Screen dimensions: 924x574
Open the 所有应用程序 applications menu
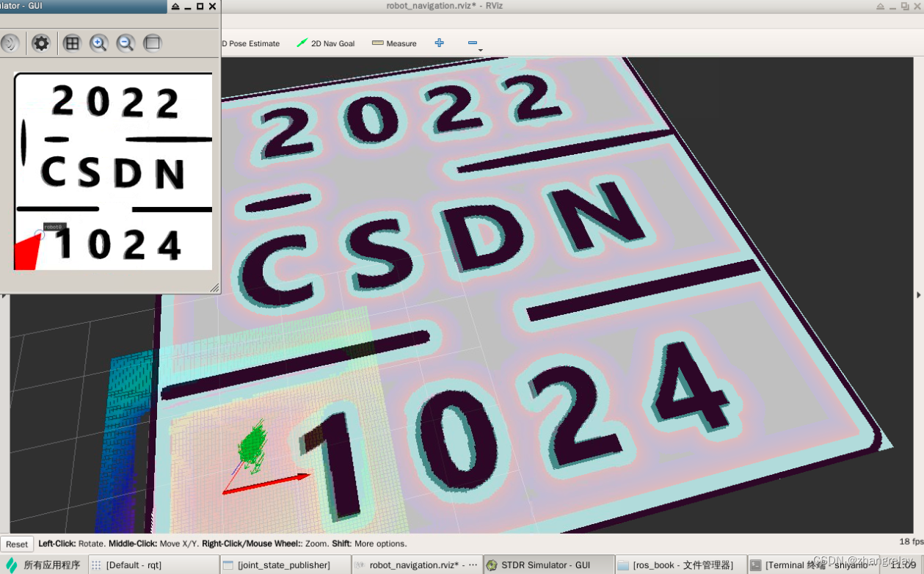[43, 565]
